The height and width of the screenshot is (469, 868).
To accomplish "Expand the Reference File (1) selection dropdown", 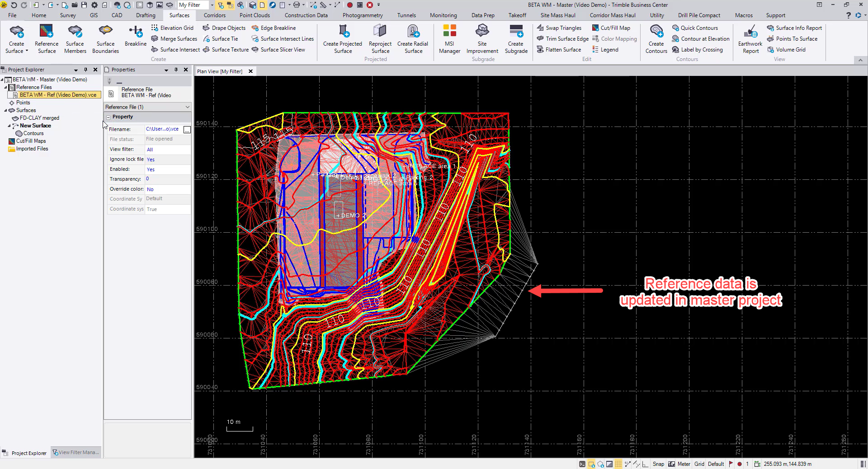I will (x=187, y=107).
